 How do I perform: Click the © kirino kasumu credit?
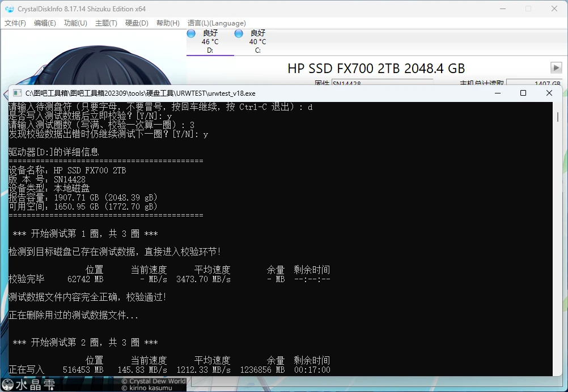pyautogui.click(x=147, y=388)
